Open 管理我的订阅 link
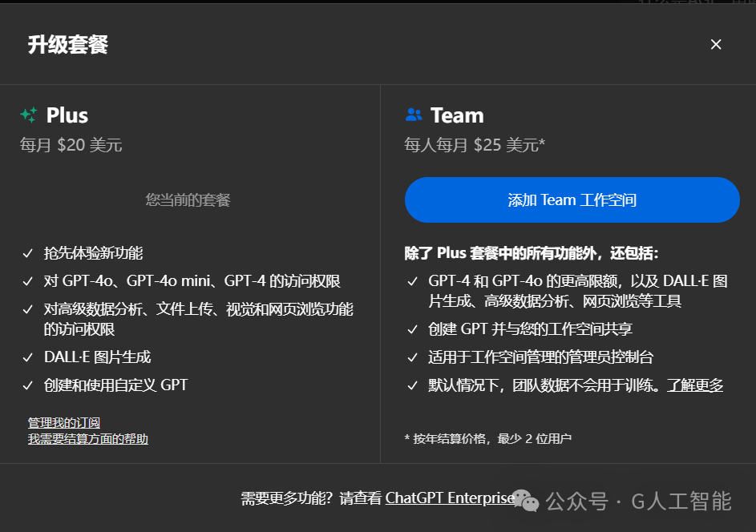This screenshot has height=532, width=756. pos(64,422)
